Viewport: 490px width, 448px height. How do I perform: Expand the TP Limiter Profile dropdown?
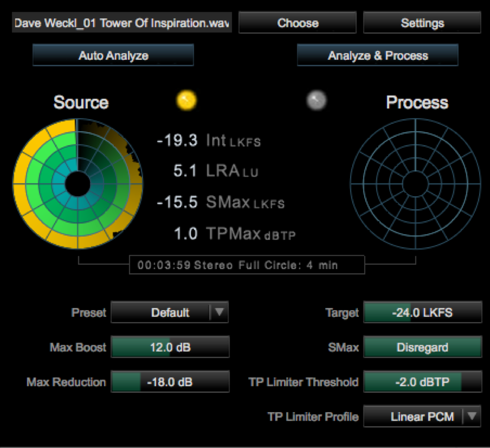pos(422,416)
